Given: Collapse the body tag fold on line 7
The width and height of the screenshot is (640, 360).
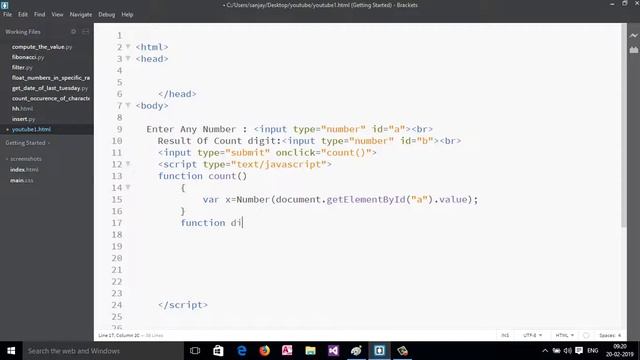Looking at the screenshot, I should [128, 105].
